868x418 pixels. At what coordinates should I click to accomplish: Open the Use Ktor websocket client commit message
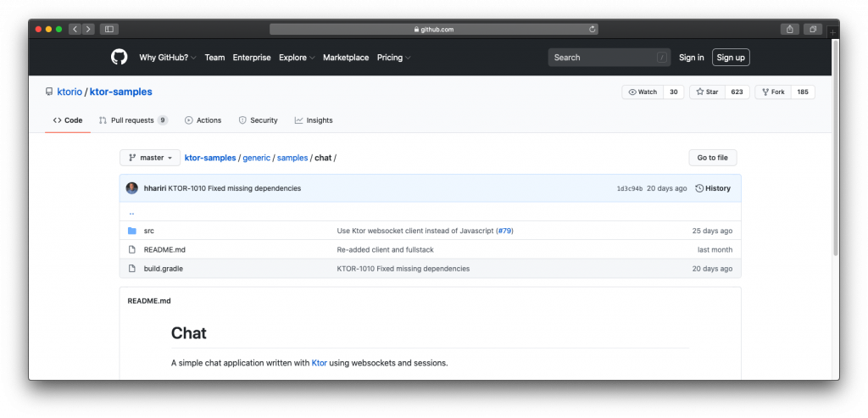pyautogui.click(x=415, y=231)
